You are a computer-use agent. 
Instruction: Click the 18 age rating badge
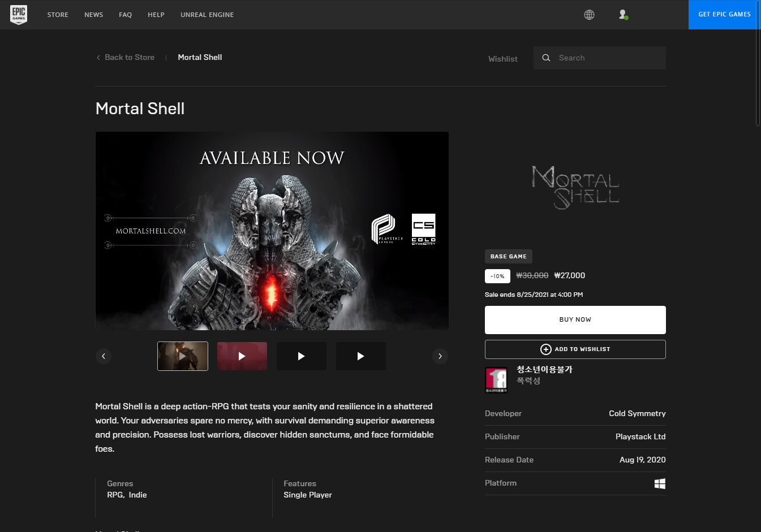point(496,380)
